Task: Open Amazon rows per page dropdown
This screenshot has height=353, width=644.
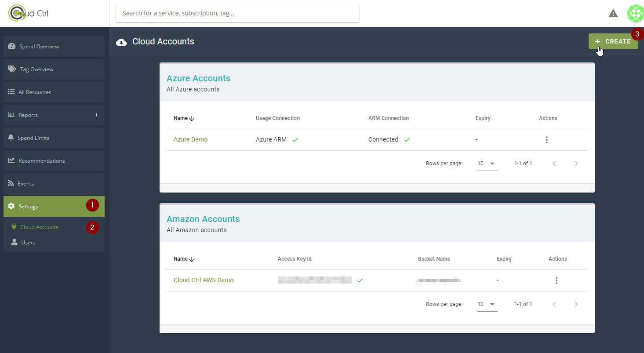Action: tap(487, 304)
